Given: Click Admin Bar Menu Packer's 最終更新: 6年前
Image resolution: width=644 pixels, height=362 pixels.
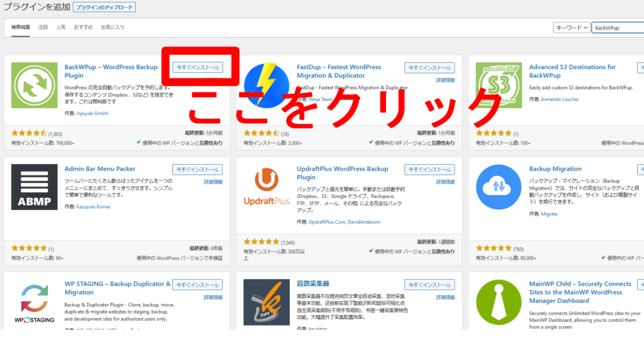Looking at the screenshot, I should point(206,248).
